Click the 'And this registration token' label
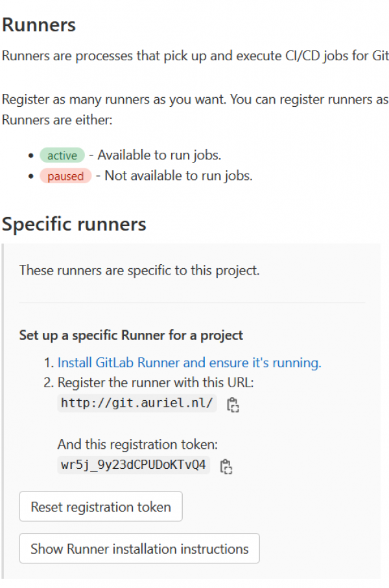 click(x=137, y=444)
